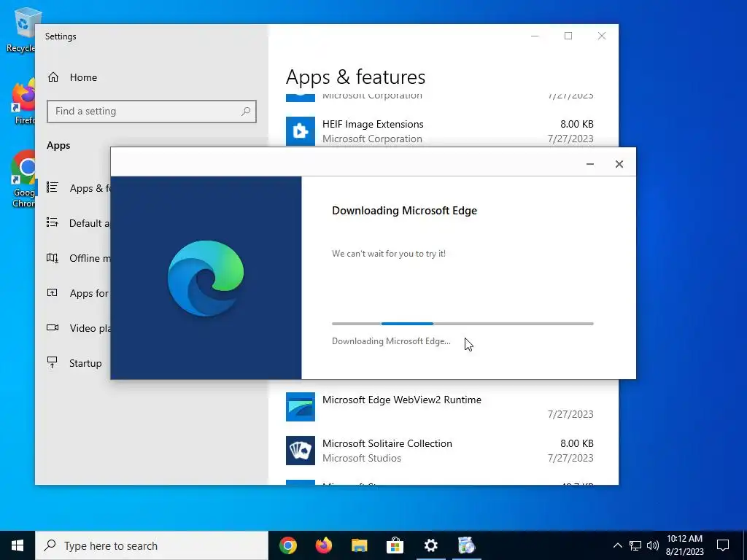
Task: Click the Microsoft Studios publisher text
Action: click(x=362, y=458)
